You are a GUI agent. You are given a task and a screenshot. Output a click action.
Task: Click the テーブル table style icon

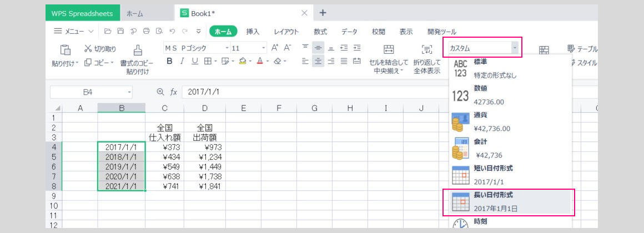click(571, 49)
